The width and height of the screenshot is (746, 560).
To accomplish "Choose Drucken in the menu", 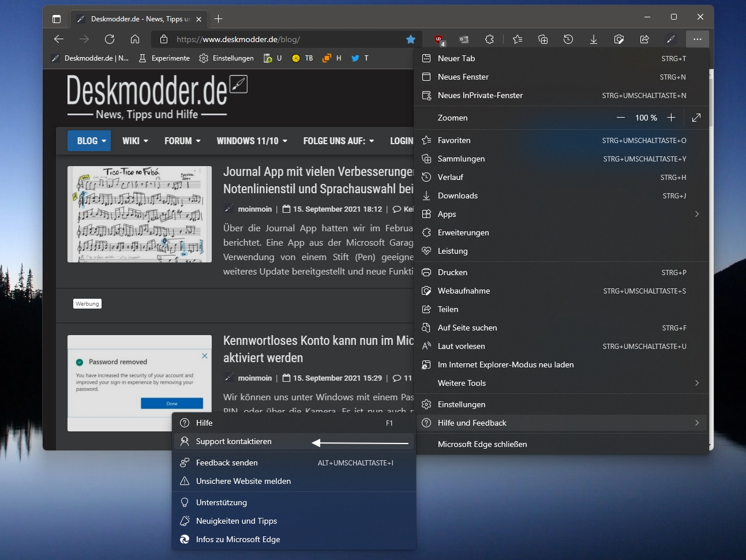I will (561, 272).
